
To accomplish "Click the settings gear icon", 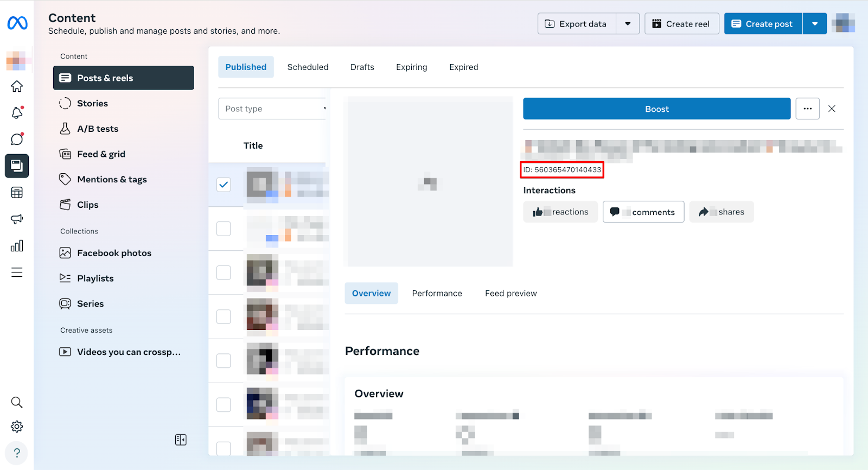I will coord(17,427).
